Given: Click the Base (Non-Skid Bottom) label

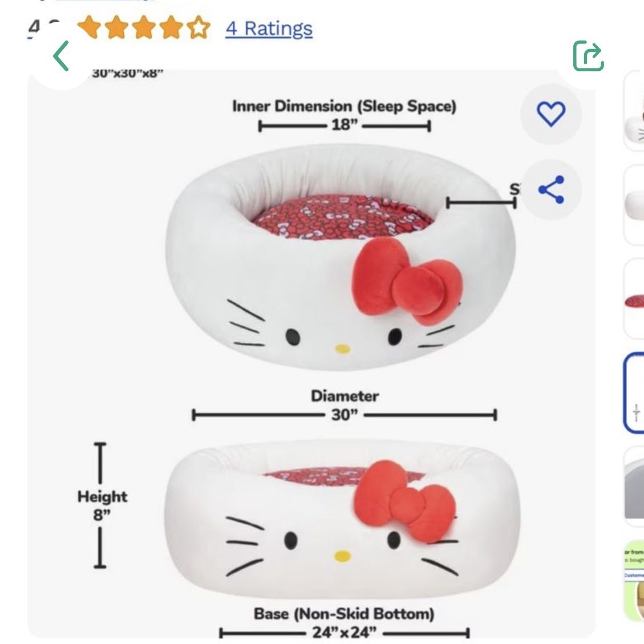Looking at the screenshot, I should click(344, 614).
